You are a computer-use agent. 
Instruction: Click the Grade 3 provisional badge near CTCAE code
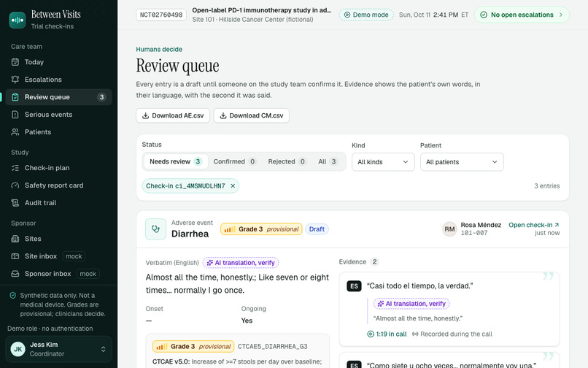193,347
